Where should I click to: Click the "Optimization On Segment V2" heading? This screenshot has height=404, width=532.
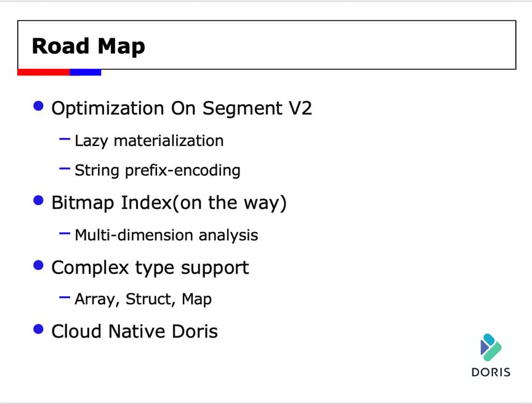(x=182, y=108)
